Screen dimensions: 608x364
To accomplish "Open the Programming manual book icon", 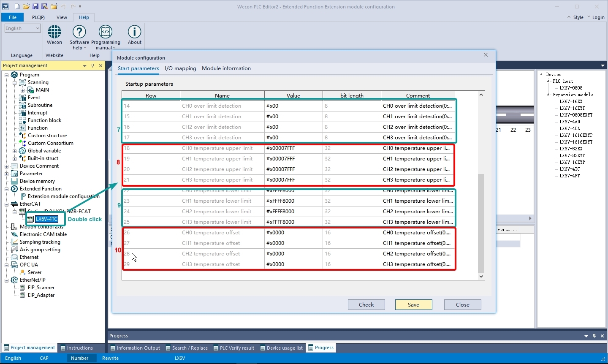I will click(x=106, y=32).
